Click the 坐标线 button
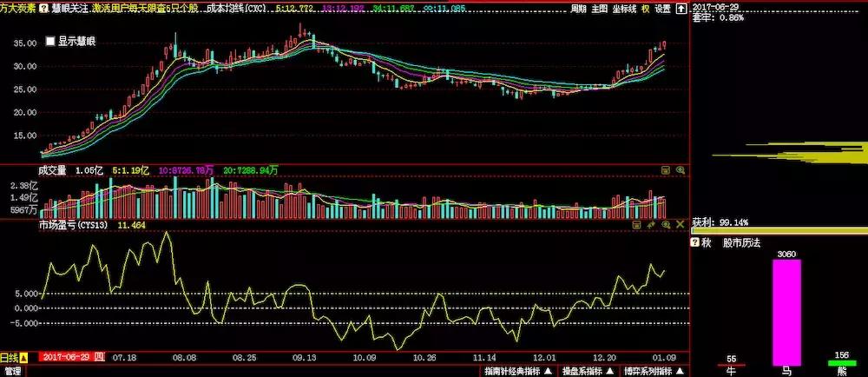 coord(623,9)
